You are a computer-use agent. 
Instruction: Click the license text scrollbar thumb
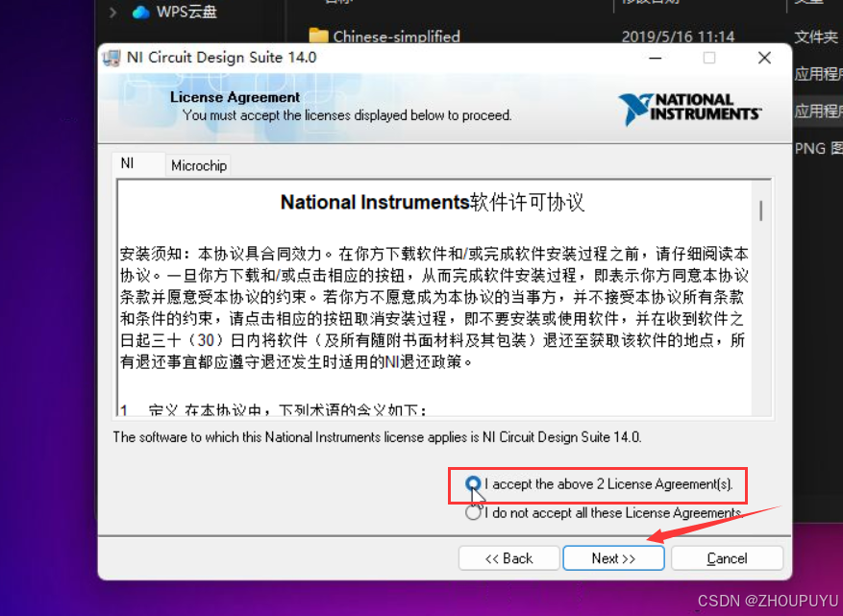tap(760, 210)
